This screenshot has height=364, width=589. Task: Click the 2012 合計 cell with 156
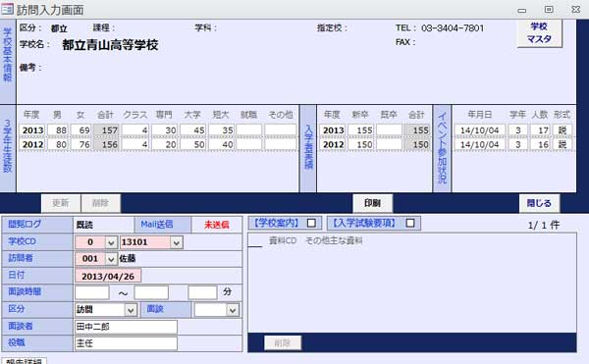pos(106,144)
